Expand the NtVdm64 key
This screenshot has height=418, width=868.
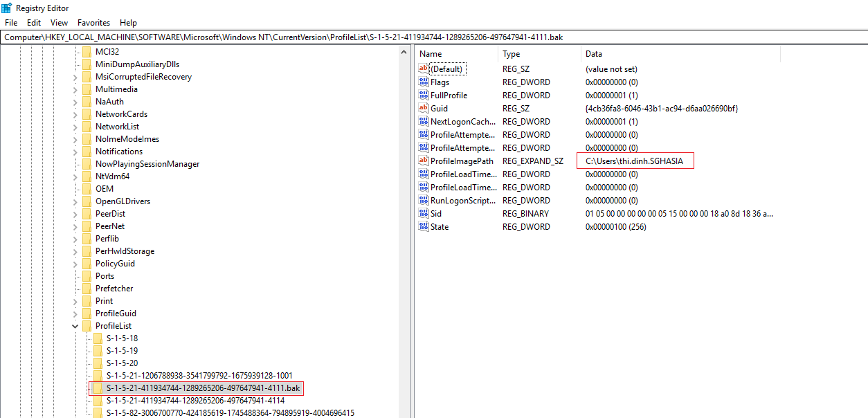point(75,176)
